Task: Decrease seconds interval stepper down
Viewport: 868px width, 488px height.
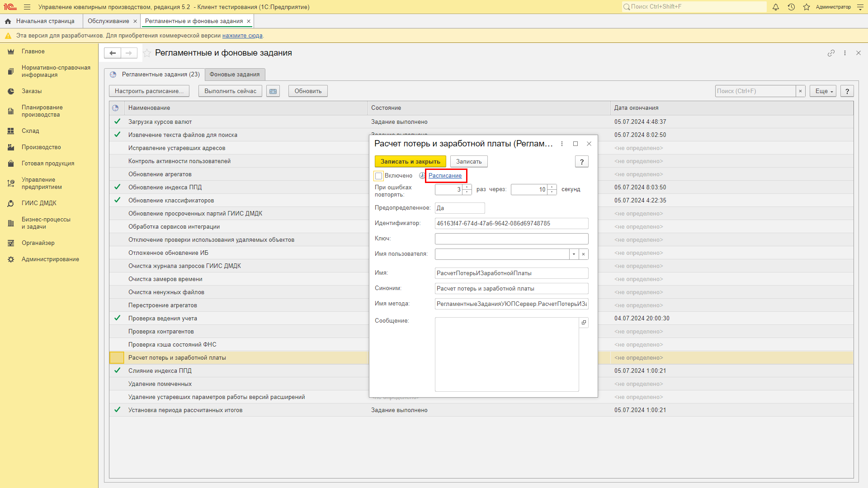Action: tap(552, 192)
